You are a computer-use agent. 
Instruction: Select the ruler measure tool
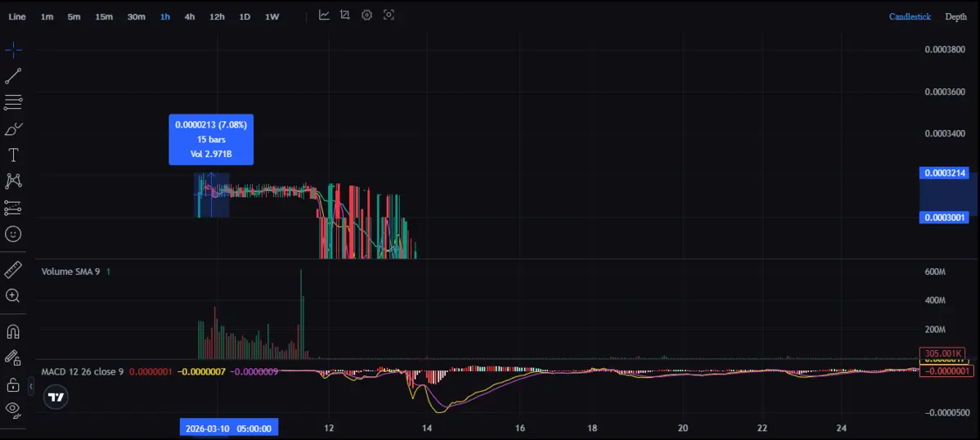13,270
